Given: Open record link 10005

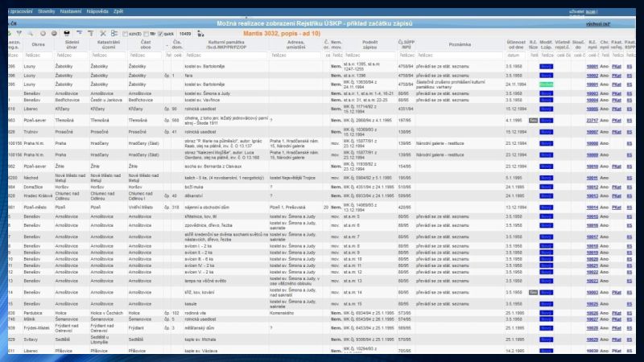Looking at the screenshot, I should 592,109.
